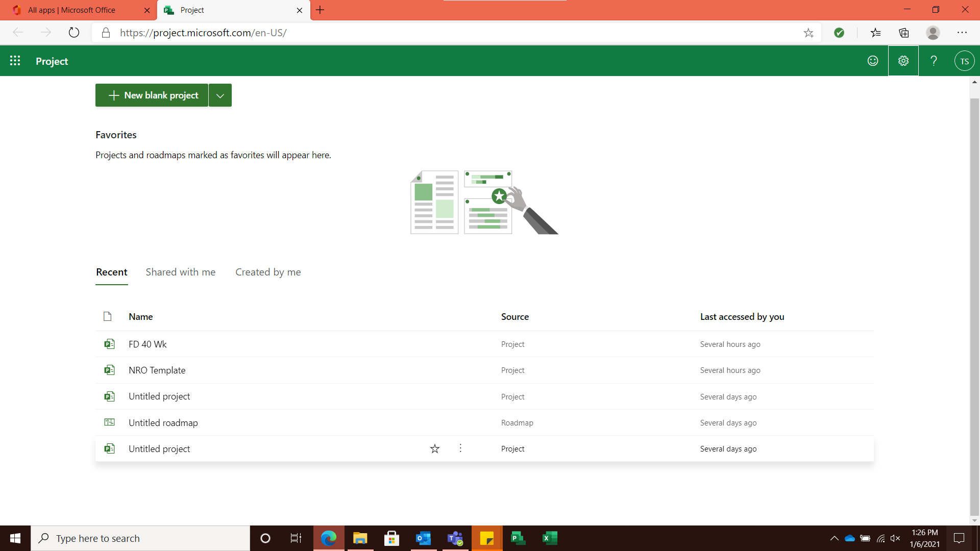Expand the New project dropdown arrow
The height and width of the screenshot is (551, 980).
click(220, 95)
